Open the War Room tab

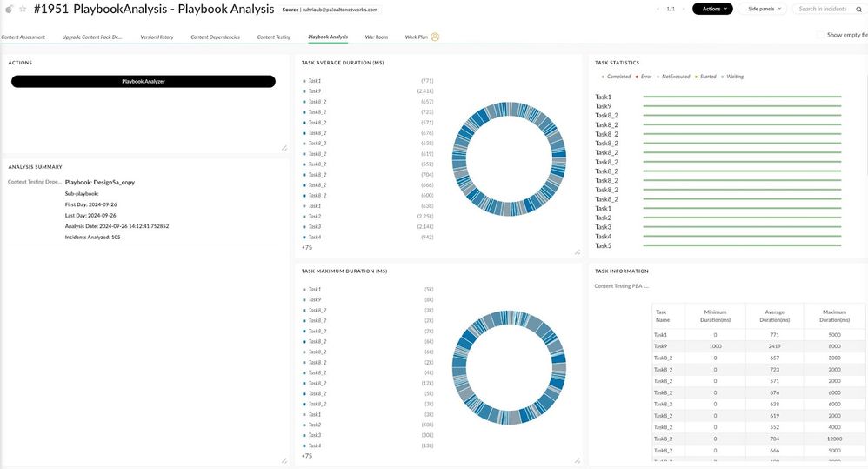point(377,37)
